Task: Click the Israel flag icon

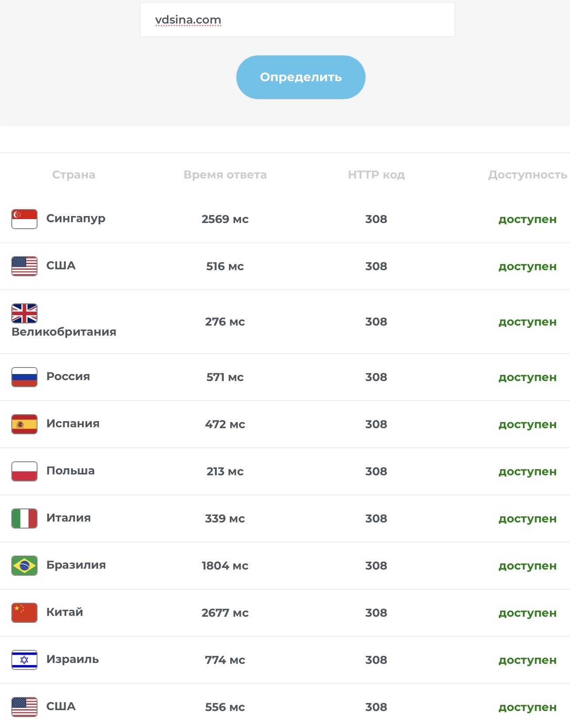Action: (x=24, y=660)
